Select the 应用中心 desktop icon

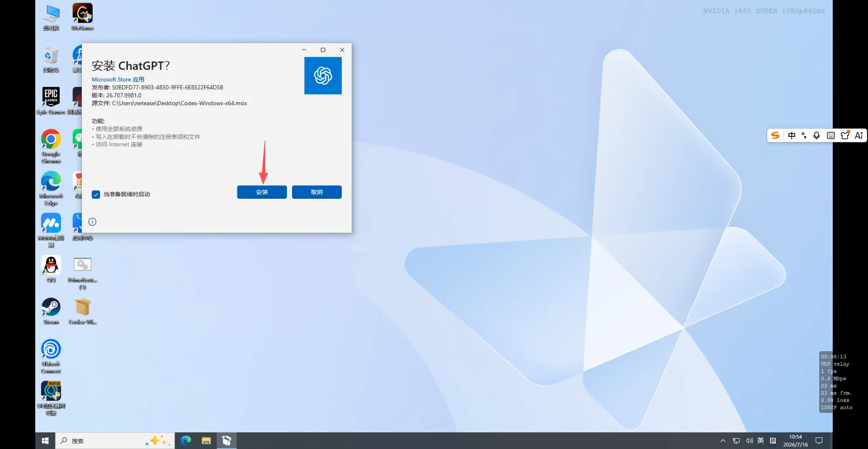[x=82, y=227]
